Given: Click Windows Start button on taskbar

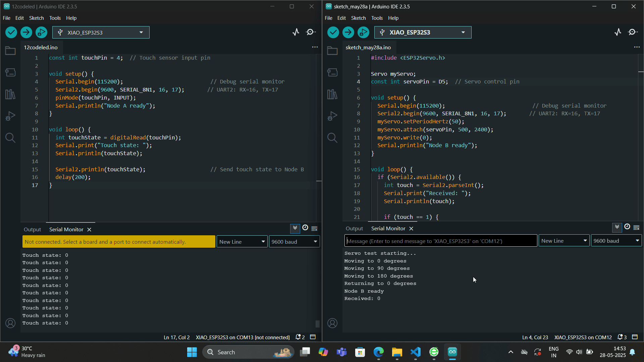Looking at the screenshot, I should [192, 352].
